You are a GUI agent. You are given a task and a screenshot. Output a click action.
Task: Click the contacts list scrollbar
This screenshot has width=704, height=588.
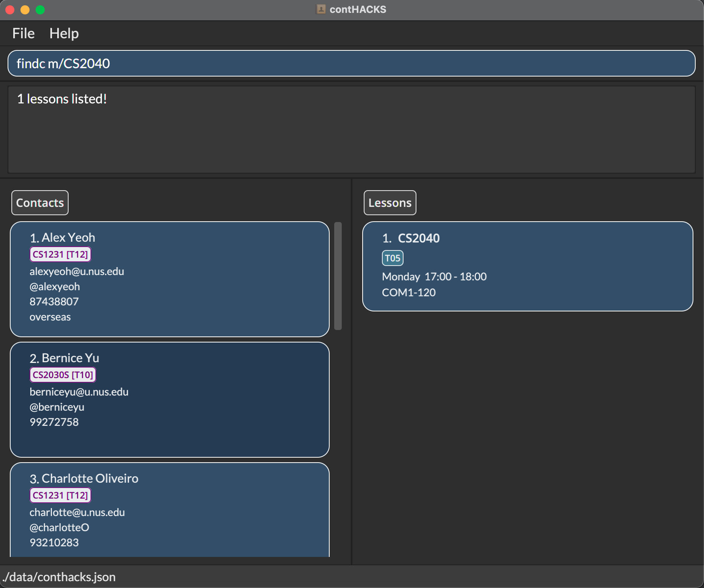click(338, 276)
